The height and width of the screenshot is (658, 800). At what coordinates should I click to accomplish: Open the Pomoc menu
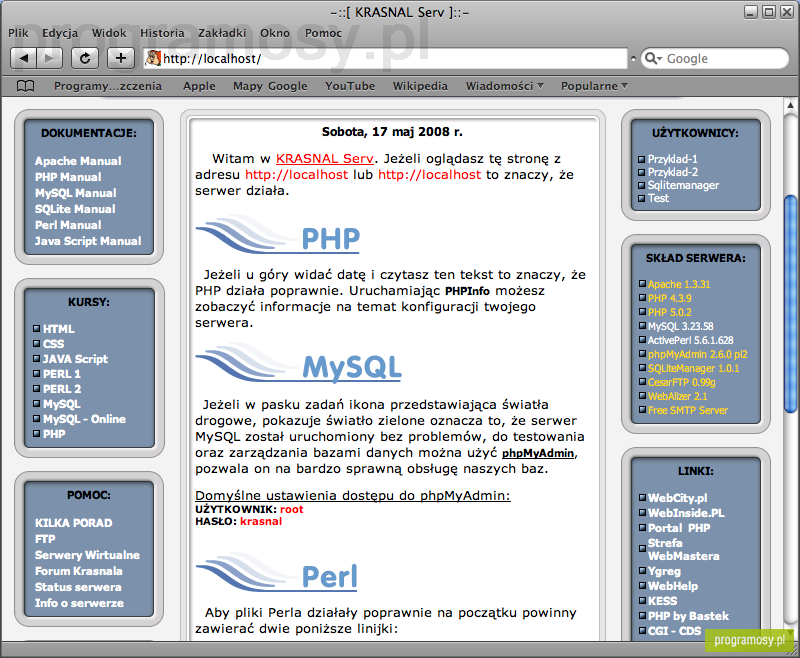(x=323, y=33)
